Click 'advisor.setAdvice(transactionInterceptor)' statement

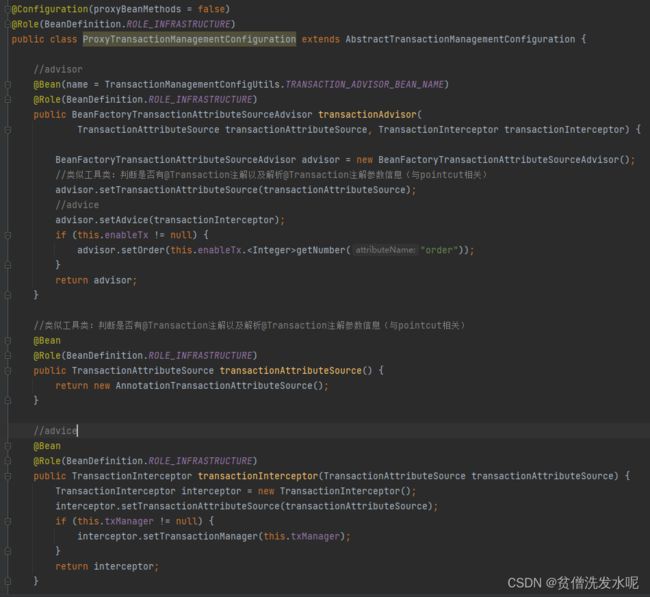tap(170, 220)
